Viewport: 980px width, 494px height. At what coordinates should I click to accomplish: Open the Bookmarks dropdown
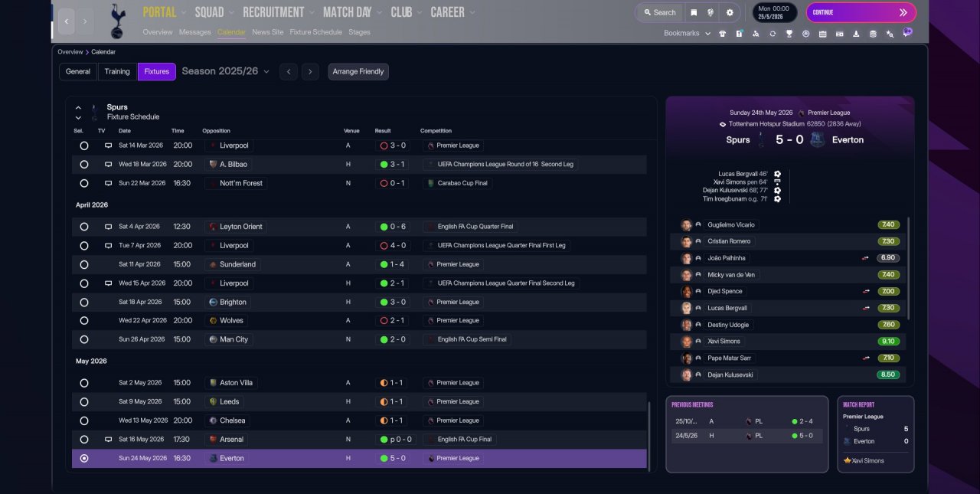pyautogui.click(x=686, y=34)
